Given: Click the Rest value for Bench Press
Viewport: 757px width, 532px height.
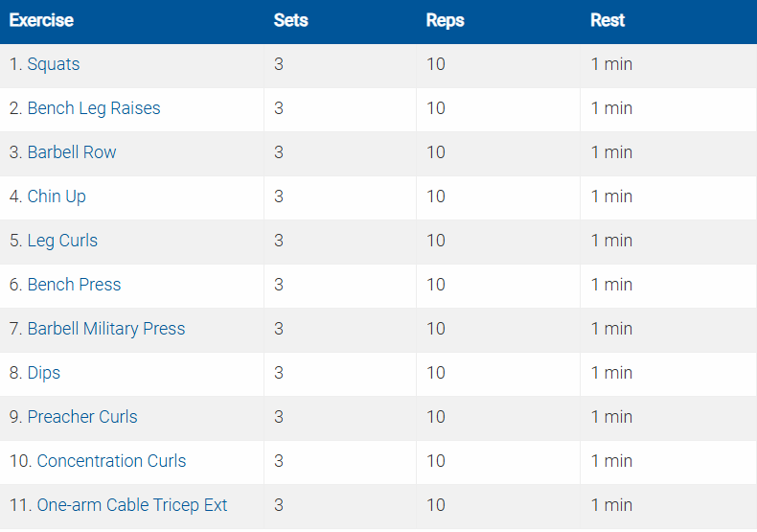Looking at the screenshot, I should point(611,285).
